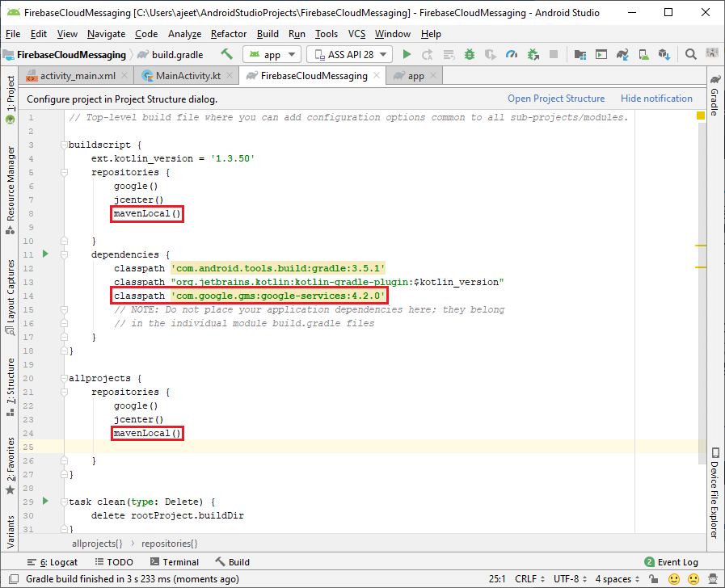The image size is (725, 588).
Task: Toggle the Gradle side panel
Action: 714,95
